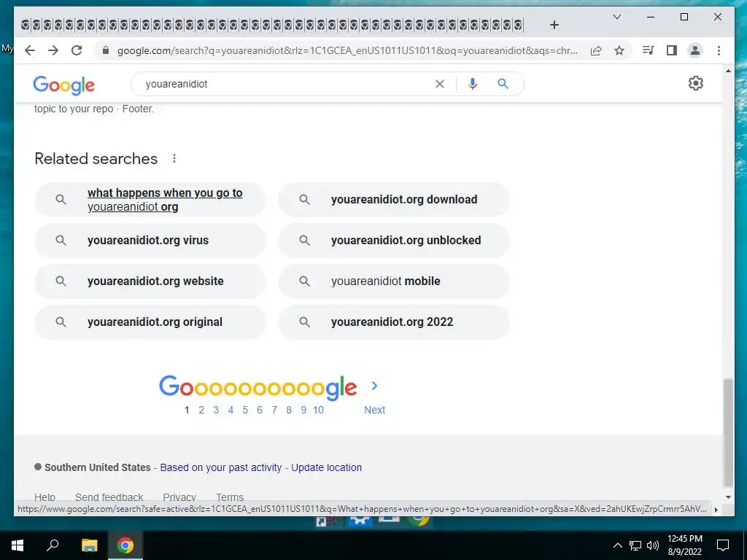Click the next-page chevron arrow

click(374, 386)
